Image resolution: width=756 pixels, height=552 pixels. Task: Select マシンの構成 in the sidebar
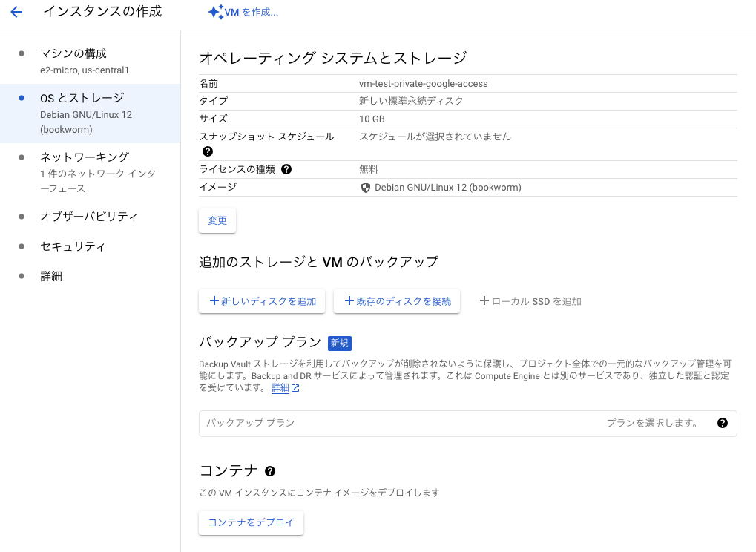click(91, 62)
